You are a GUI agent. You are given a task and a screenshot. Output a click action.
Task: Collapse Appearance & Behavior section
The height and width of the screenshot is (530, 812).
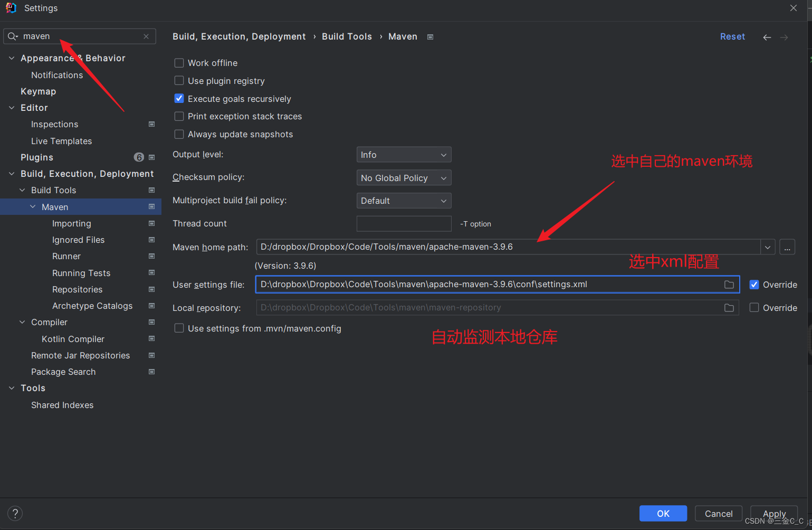(12, 58)
